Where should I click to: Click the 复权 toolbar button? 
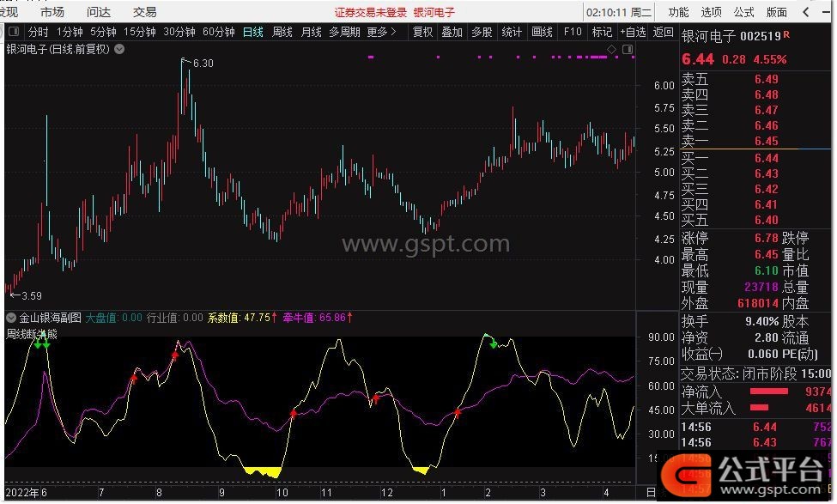pyautogui.click(x=422, y=32)
